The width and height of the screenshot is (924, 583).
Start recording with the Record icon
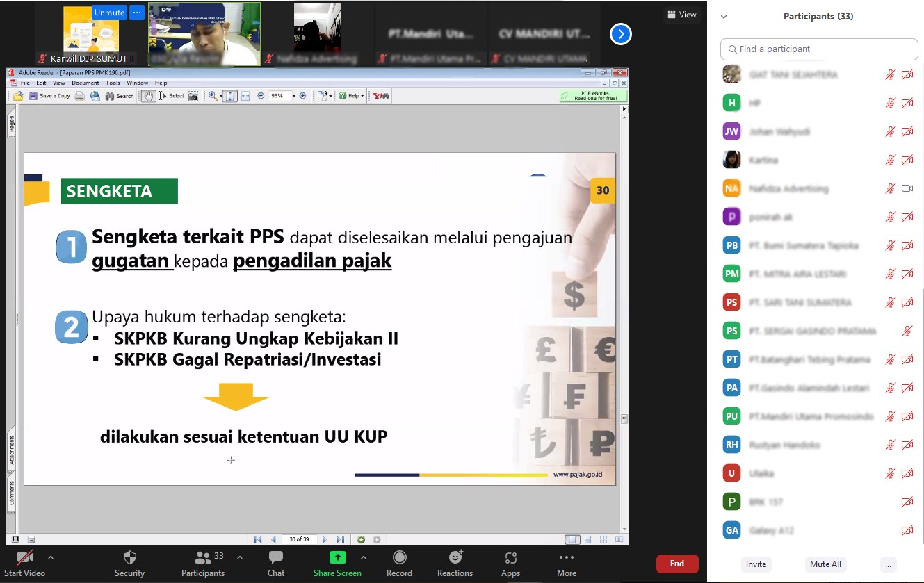pyautogui.click(x=399, y=557)
